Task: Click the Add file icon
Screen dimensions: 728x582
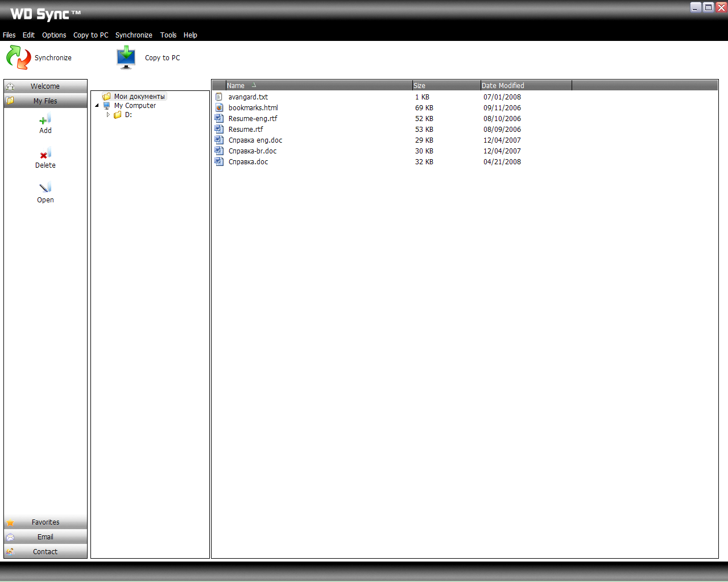Action: pos(45,119)
